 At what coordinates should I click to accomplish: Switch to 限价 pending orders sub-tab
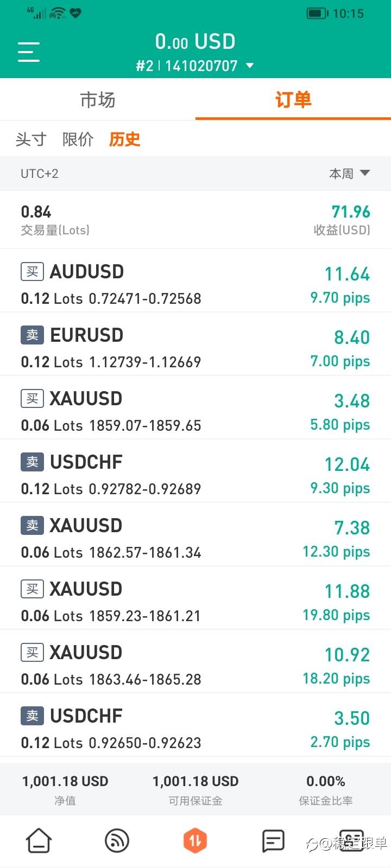78,139
